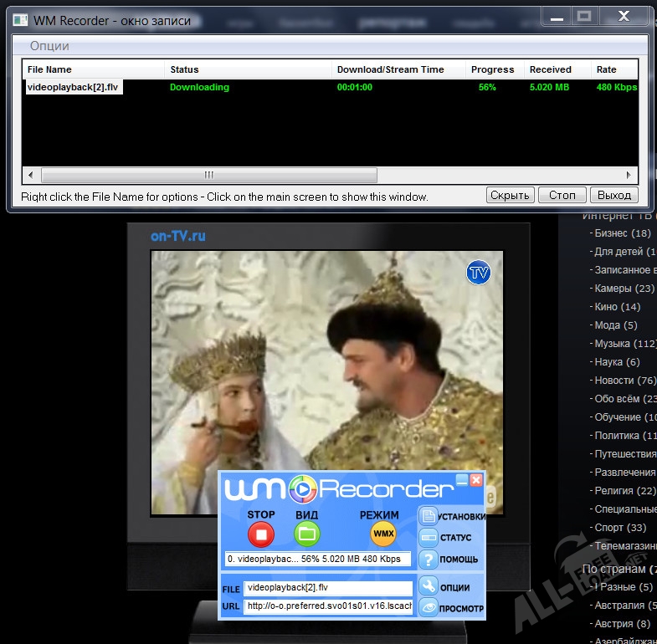Click the FILE name input field

coord(328,589)
